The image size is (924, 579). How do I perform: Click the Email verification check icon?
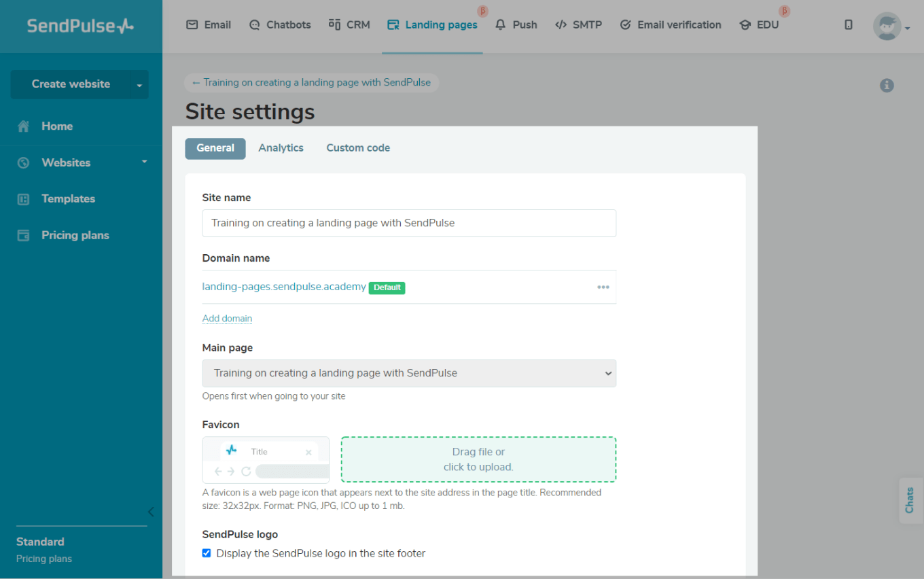pos(626,24)
